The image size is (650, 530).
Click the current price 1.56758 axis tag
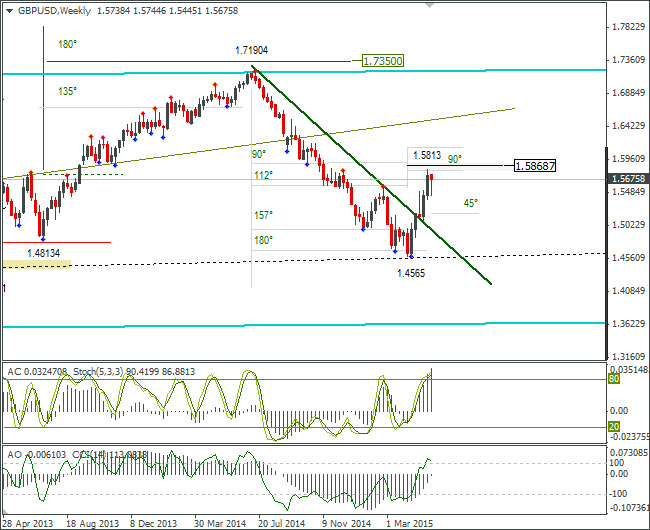click(628, 179)
